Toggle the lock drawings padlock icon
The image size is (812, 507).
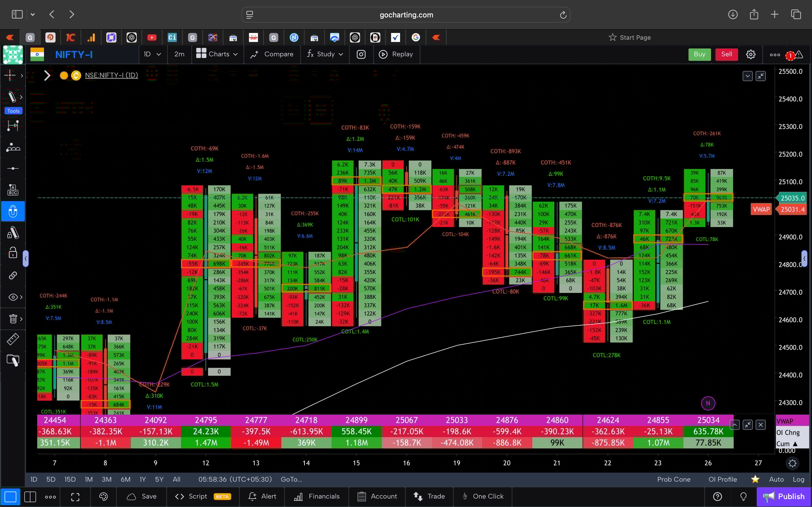[x=13, y=252]
